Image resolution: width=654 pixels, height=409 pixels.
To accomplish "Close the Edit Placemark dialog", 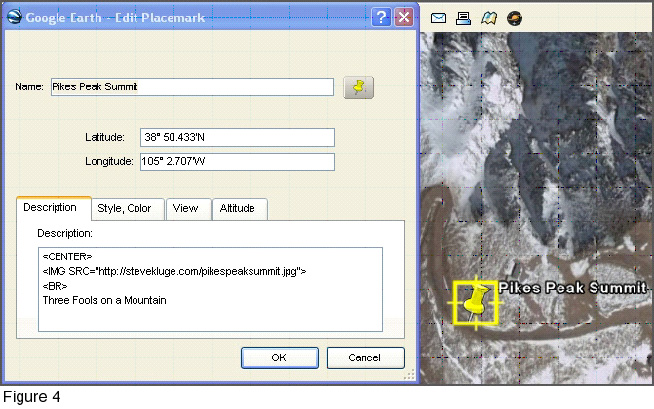I will [404, 17].
